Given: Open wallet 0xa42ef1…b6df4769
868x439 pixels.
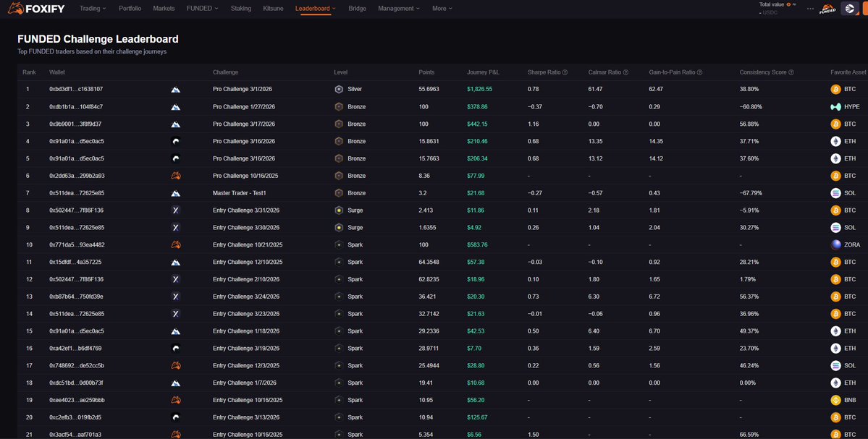Looking at the screenshot, I should (x=75, y=349).
